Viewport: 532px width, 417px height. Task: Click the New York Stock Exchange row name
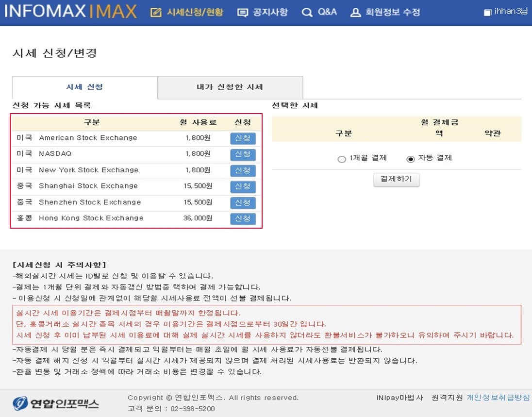pyautogui.click(x=88, y=170)
